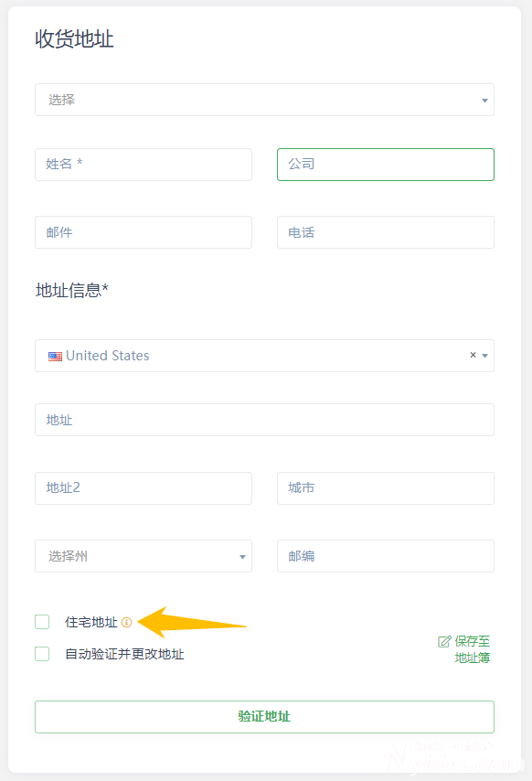This screenshot has height=781, width=532.
Task: Expand the country dropdown showing United States
Action: tap(484, 356)
